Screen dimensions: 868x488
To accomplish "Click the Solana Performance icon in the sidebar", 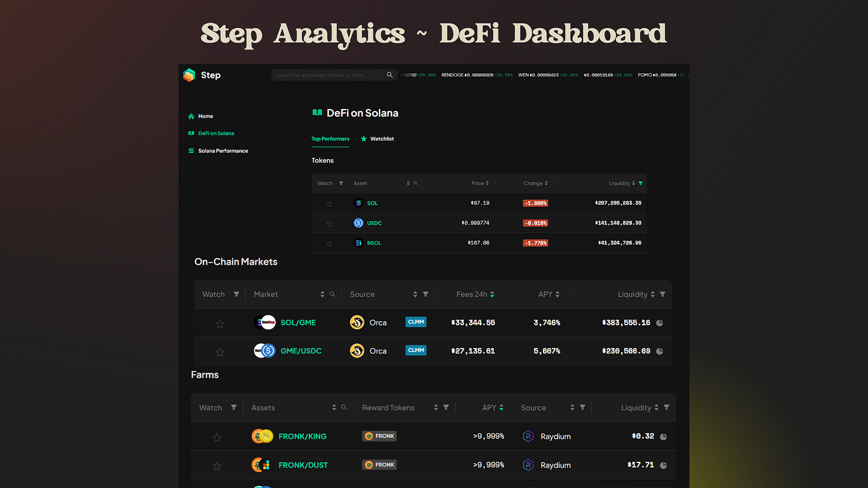I will click(191, 151).
